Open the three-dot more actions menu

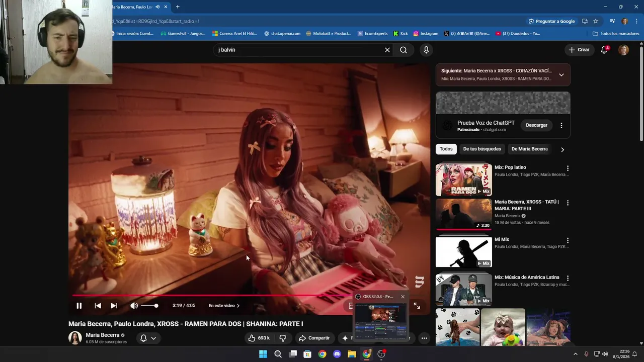pos(424,338)
